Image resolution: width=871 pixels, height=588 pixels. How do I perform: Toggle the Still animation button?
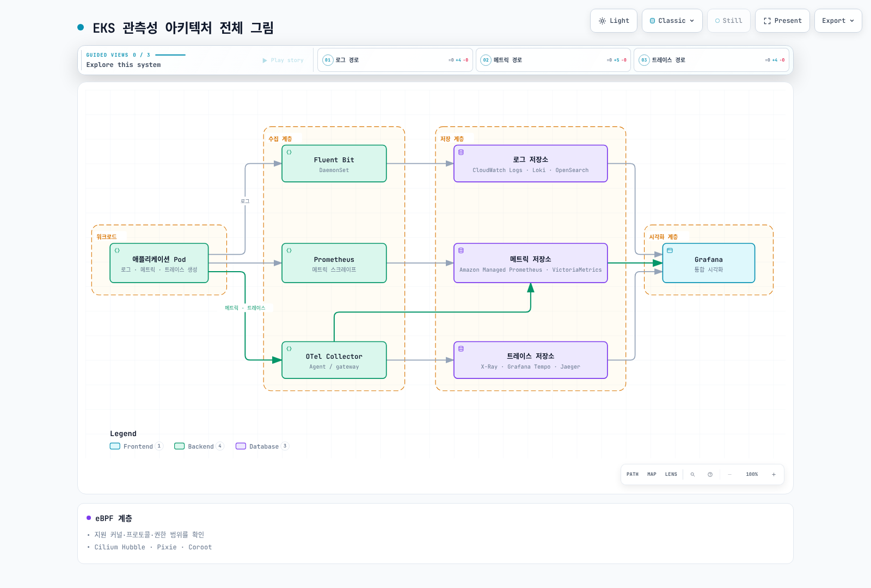[729, 21]
